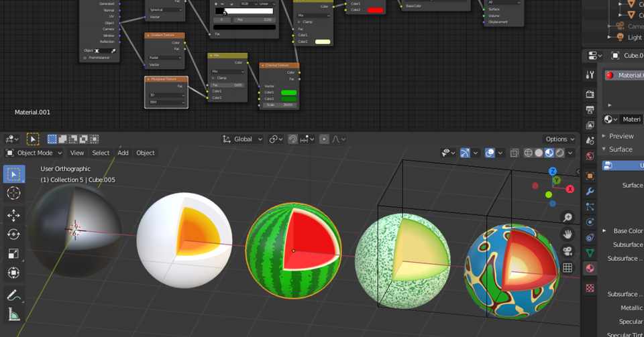Switch to wireframe shading mode
The image size is (644, 337).
(528, 153)
